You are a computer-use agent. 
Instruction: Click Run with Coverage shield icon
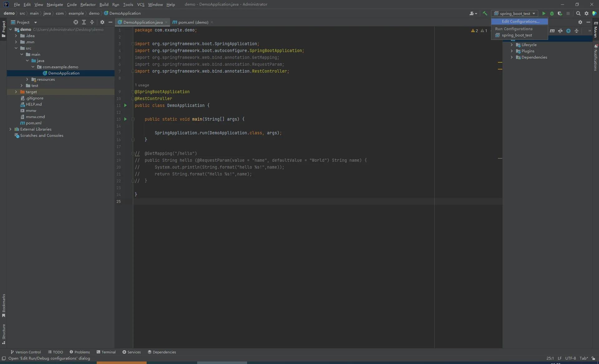pos(560,13)
